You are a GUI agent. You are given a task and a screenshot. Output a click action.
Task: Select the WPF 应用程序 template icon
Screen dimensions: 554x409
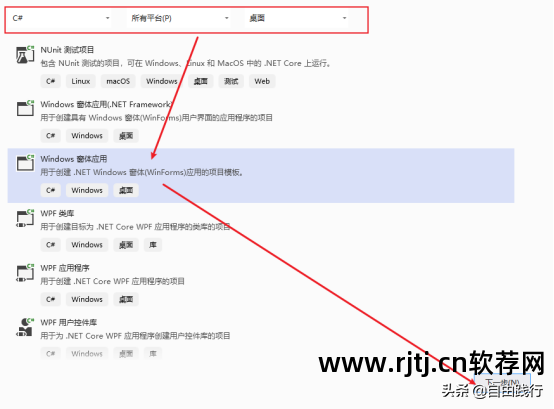pyautogui.click(x=25, y=273)
